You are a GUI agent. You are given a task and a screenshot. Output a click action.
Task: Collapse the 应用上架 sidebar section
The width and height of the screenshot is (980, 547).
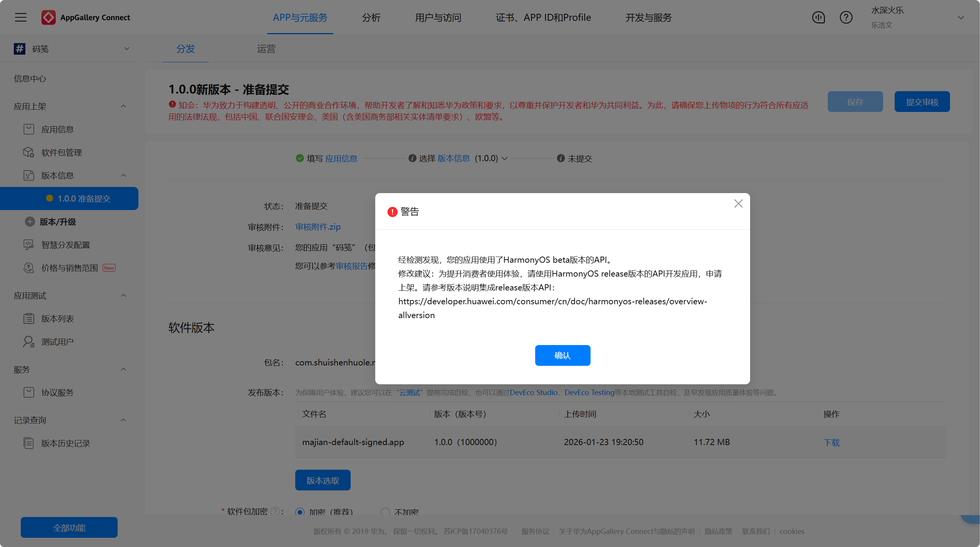point(123,106)
